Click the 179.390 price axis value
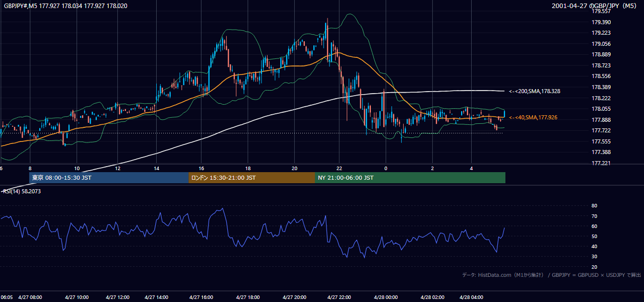Image resolution: width=644 pixels, height=302 pixels. click(601, 22)
